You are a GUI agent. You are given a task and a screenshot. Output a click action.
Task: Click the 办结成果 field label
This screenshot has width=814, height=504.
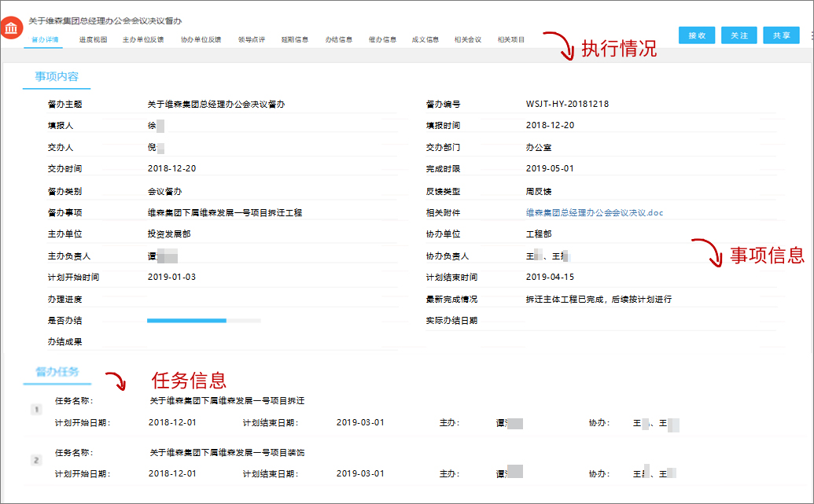65,342
